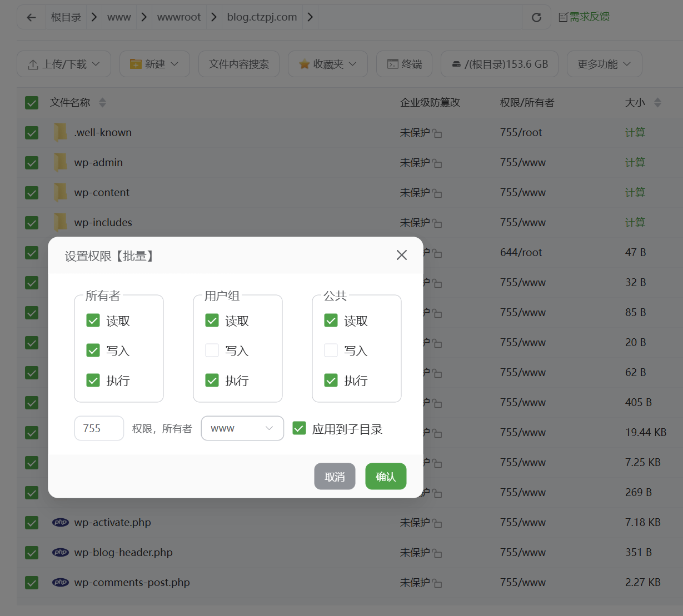This screenshot has height=616, width=683.
Task: Open the 终端 terminal button
Action: coord(404,64)
